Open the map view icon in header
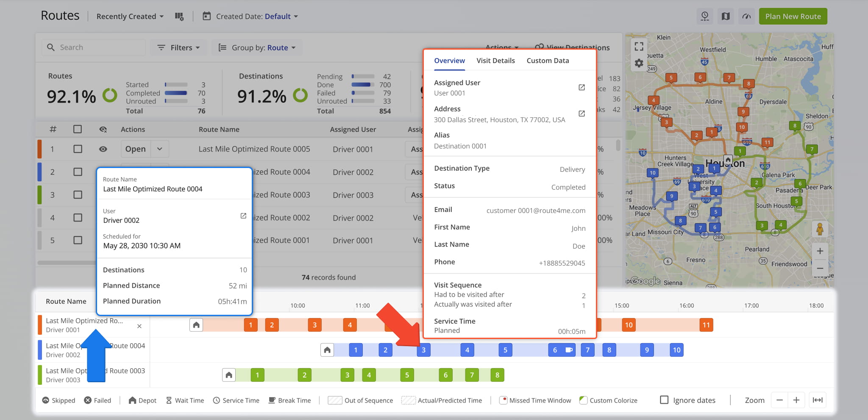 pos(726,17)
